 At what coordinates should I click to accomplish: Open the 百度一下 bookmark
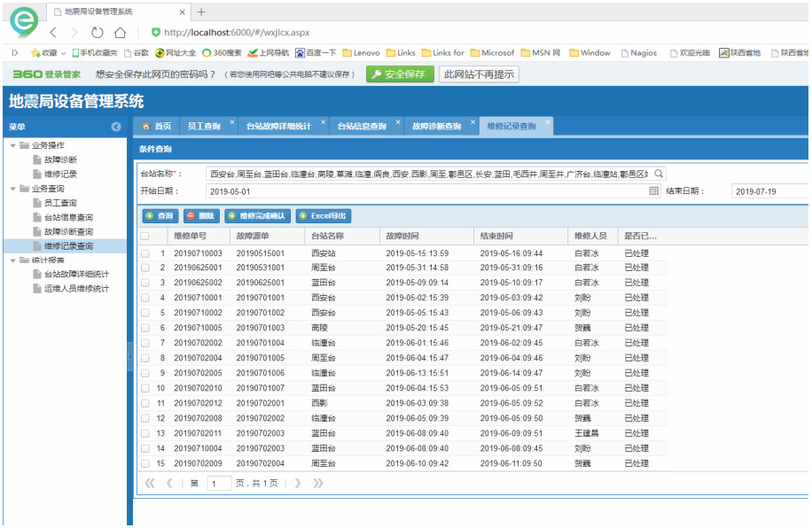coord(316,53)
